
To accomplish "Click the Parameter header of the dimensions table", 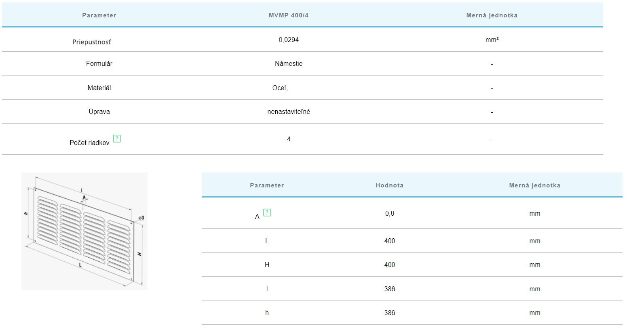I will pyautogui.click(x=267, y=185).
